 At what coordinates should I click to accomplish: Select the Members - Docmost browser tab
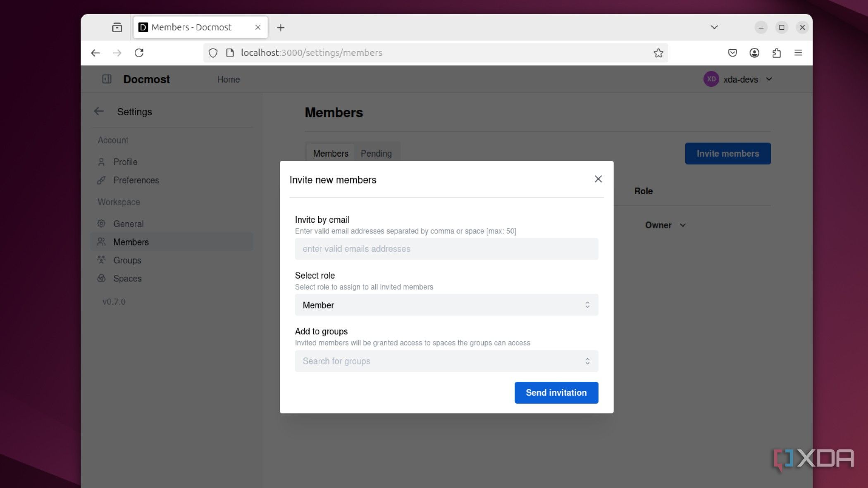coord(200,27)
